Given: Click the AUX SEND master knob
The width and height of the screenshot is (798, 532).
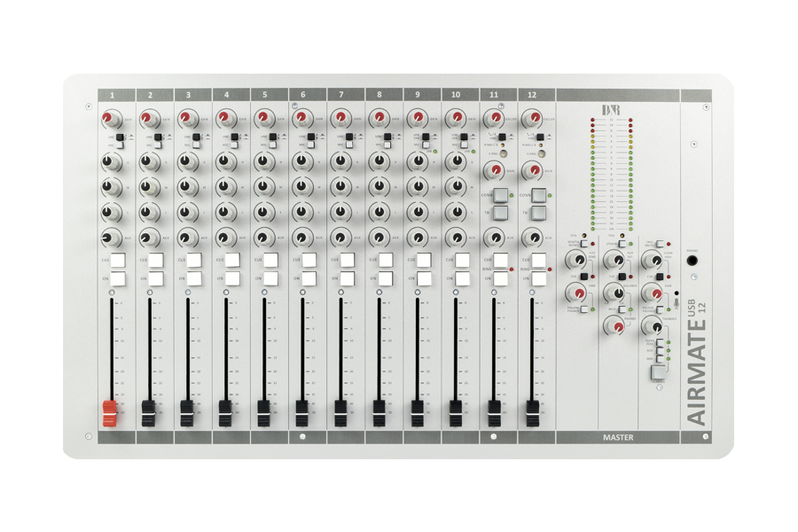Looking at the screenshot, I should (x=577, y=260).
